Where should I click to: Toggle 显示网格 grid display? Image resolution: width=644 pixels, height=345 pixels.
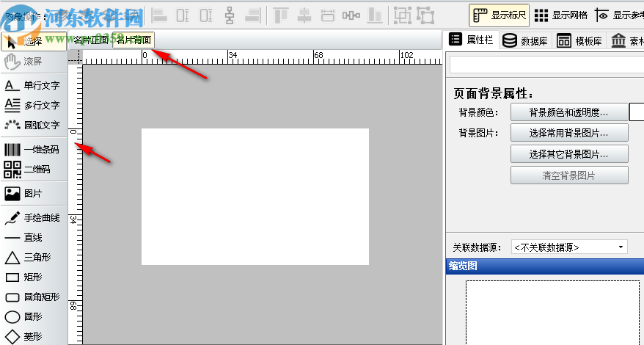[560, 15]
